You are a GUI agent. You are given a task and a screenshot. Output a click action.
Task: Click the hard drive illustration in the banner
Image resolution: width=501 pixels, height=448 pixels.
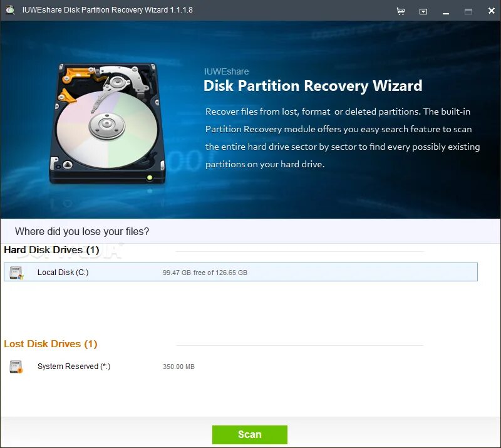[x=107, y=123]
